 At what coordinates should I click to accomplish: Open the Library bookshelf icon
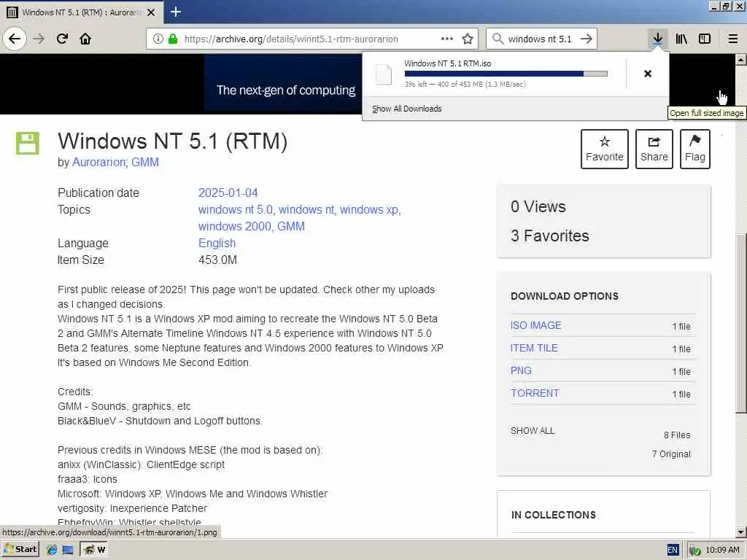[x=681, y=39]
